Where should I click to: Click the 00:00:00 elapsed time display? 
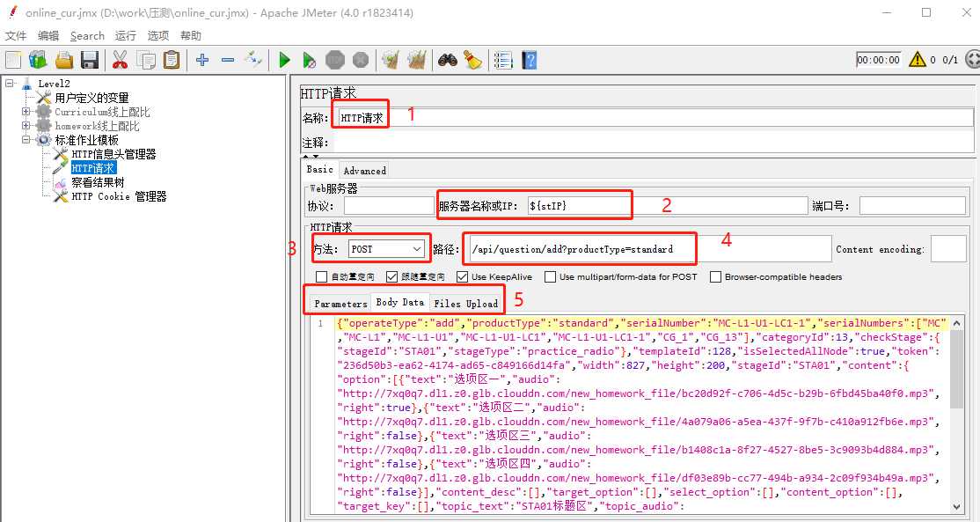878,59
